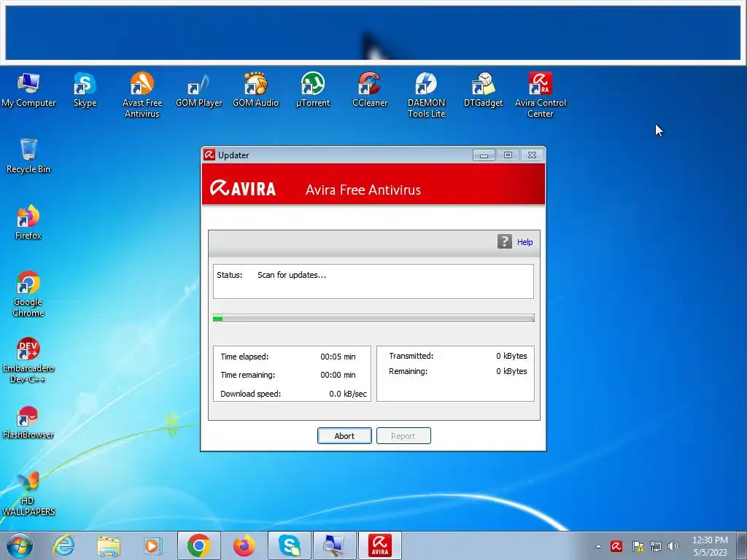Open the volume speaker tray icon
Viewport: 747px width, 560px height.
click(673, 546)
